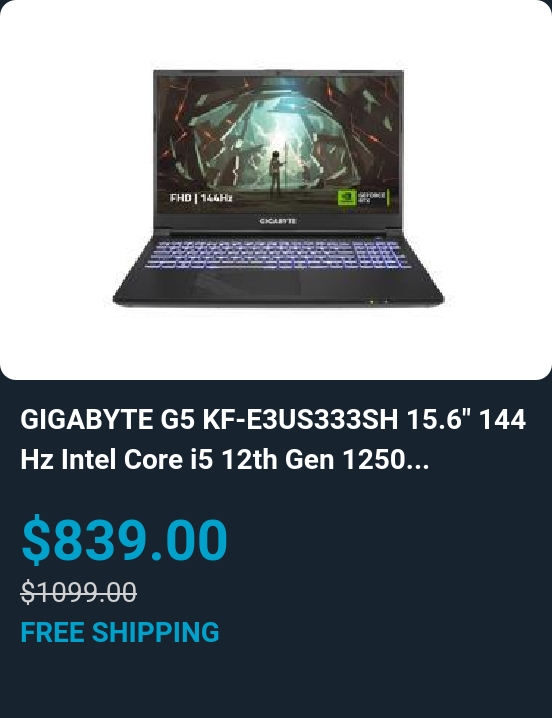
Task: Click the webcam atop the laptop screen
Action: 278,72
